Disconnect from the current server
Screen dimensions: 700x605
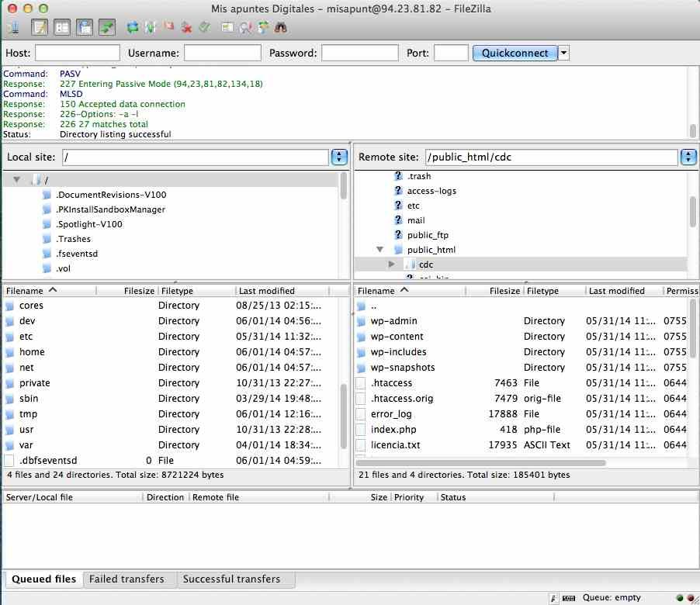click(186, 28)
